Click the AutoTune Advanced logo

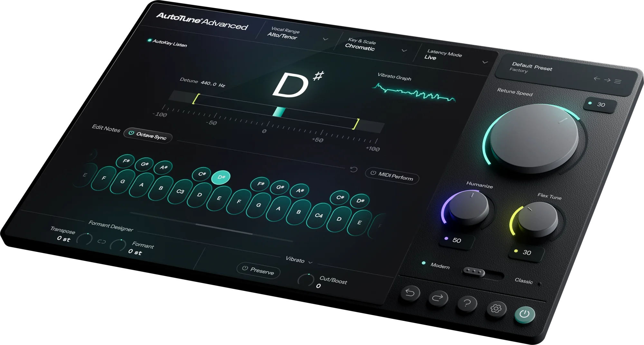coord(202,22)
